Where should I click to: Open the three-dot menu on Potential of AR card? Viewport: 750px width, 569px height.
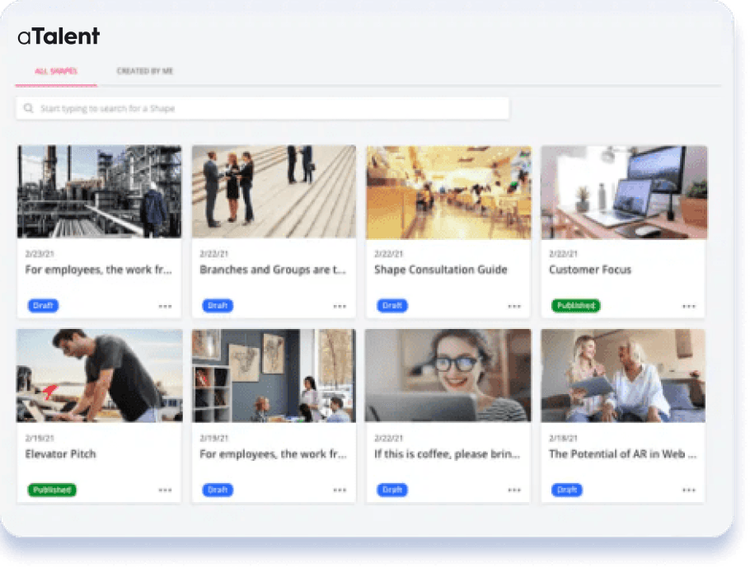688,490
